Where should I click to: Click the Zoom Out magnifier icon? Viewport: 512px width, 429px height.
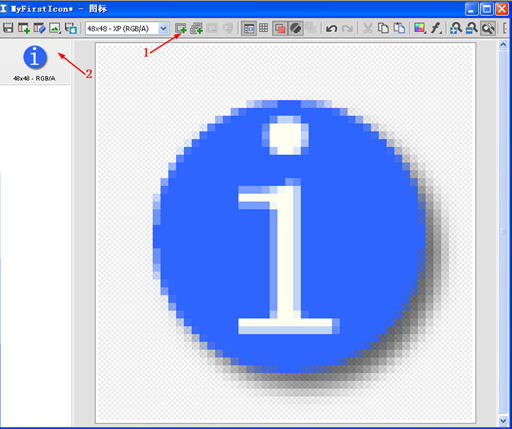(471, 28)
